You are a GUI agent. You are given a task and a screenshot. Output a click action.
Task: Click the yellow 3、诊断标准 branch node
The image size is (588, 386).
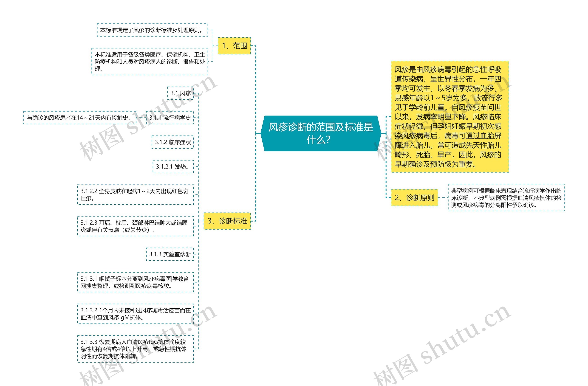click(227, 222)
